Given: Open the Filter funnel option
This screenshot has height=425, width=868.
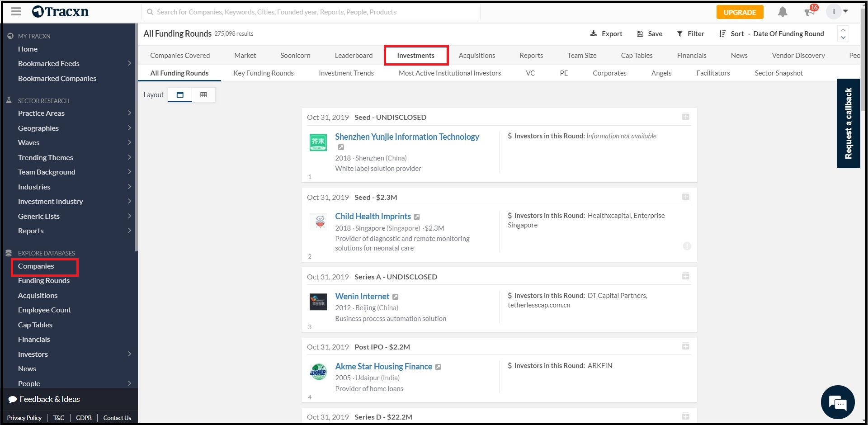Looking at the screenshot, I should pos(679,34).
